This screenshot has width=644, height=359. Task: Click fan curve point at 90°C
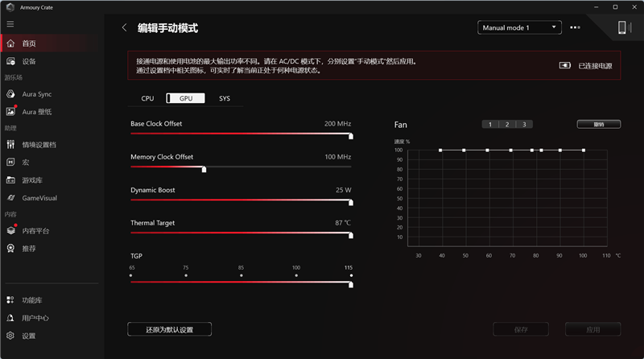(559, 151)
